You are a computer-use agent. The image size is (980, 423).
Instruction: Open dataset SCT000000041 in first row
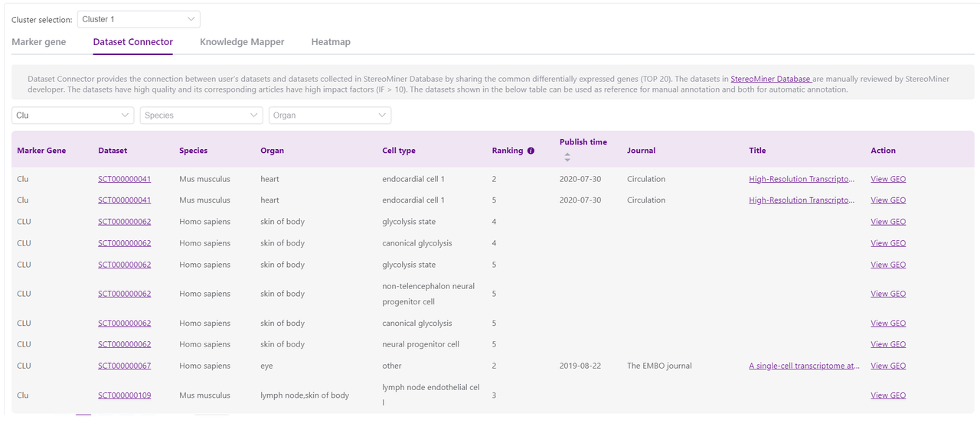[x=124, y=179]
